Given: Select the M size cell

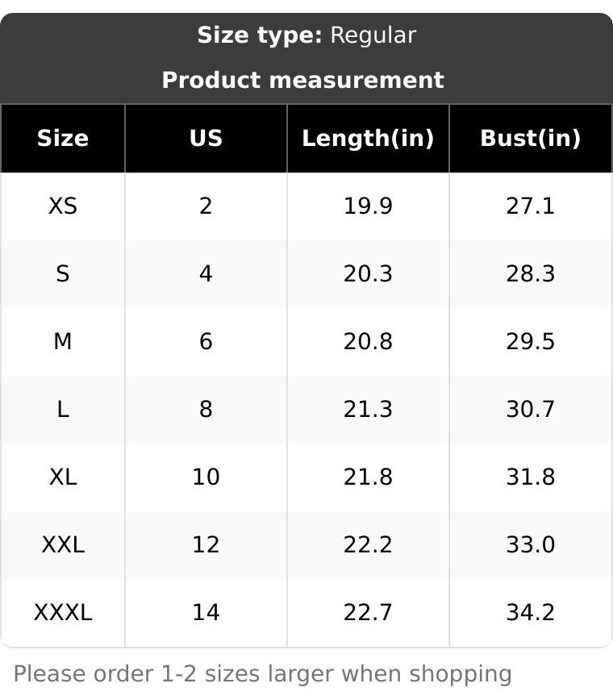Looking at the screenshot, I should 63,342.
